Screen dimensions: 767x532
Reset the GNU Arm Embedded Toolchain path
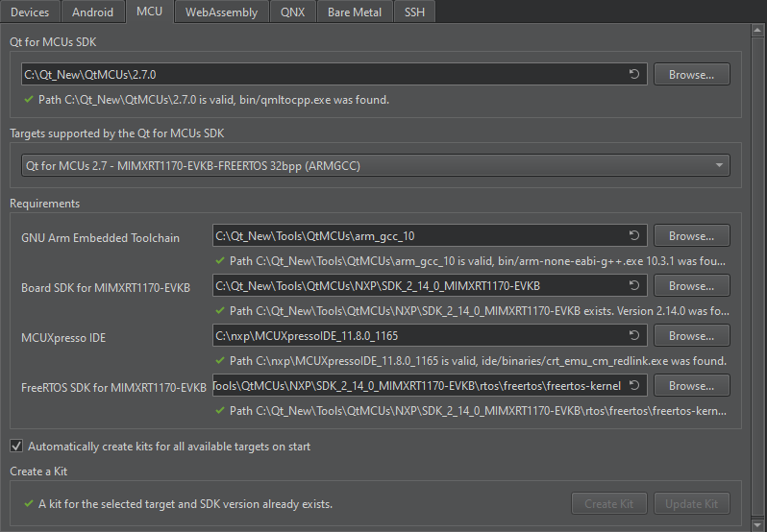click(x=634, y=236)
